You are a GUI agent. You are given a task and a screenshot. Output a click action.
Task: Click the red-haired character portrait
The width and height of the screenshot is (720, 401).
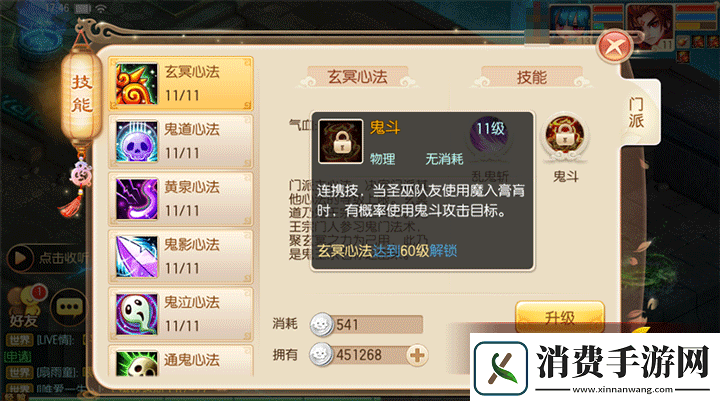pos(651,26)
